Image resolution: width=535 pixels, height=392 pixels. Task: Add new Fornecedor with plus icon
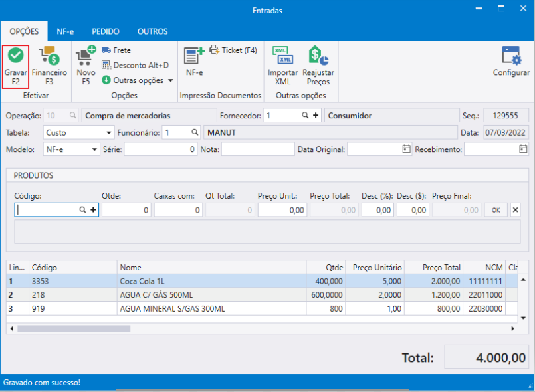316,116
